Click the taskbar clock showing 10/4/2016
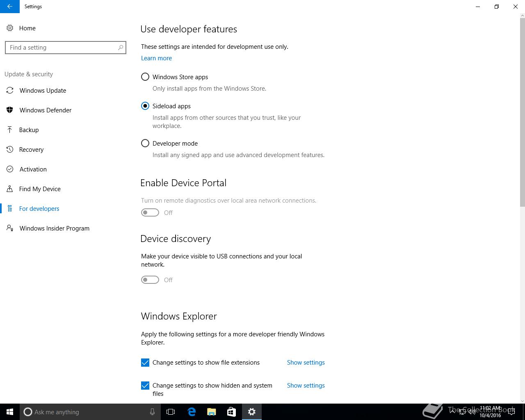This screenshot has height=420, width=525. click(x=490, y=412)
